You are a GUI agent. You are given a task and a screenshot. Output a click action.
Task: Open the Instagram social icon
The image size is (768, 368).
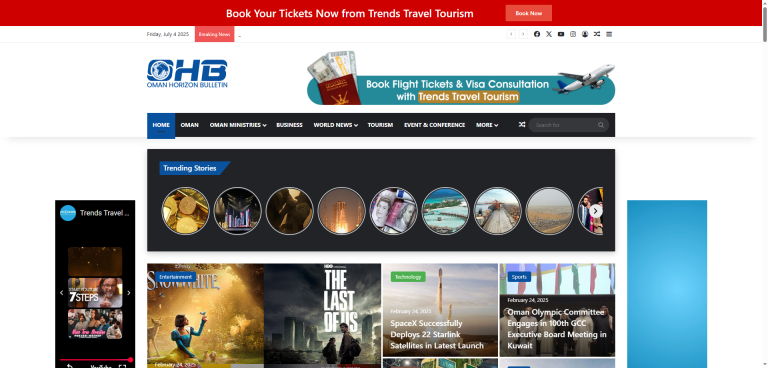tap(573, 34)
